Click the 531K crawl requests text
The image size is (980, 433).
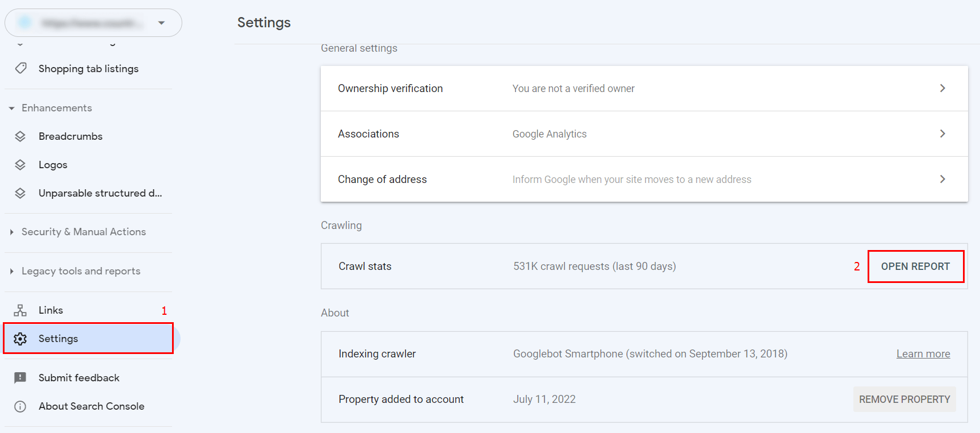[x=594, y=267]
